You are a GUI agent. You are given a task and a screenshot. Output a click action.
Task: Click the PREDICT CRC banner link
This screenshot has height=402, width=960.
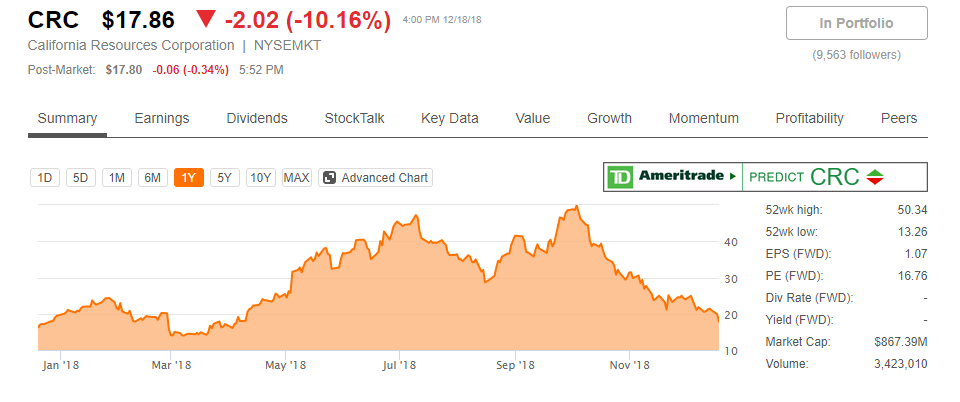[834, 177]
